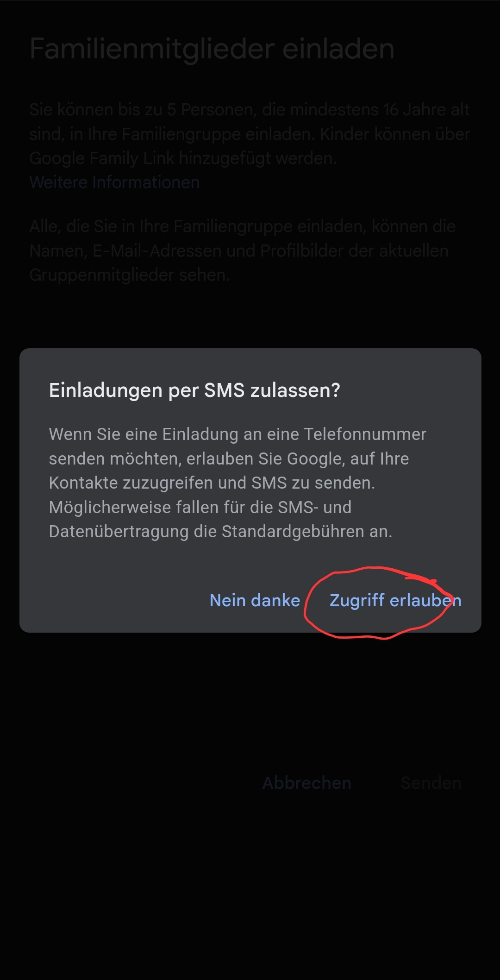Viewport: 500px width, 980px height.
Task: Tap the "Gruppenmitglieder sehen." text line
Action: (130, 275)
